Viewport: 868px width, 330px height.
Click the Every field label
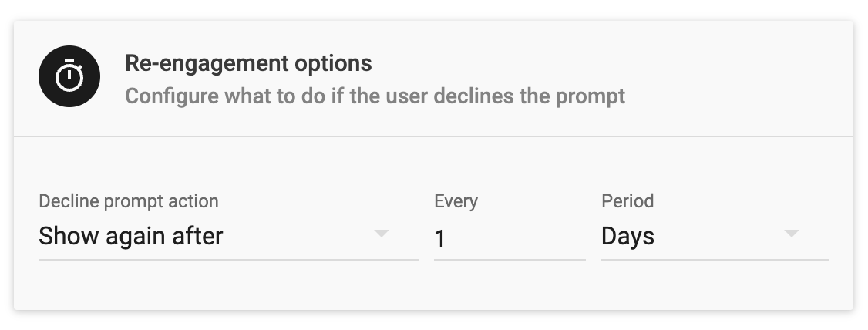456,201
